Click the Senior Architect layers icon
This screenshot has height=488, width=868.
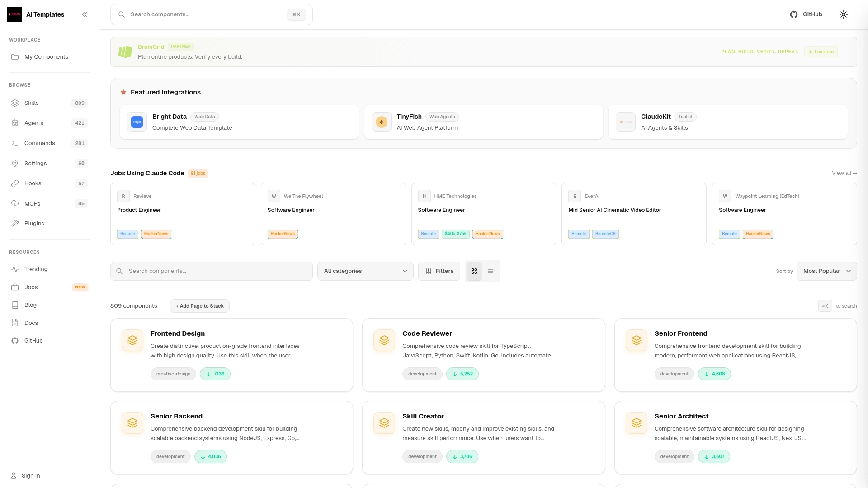click(x=637, y=423)
